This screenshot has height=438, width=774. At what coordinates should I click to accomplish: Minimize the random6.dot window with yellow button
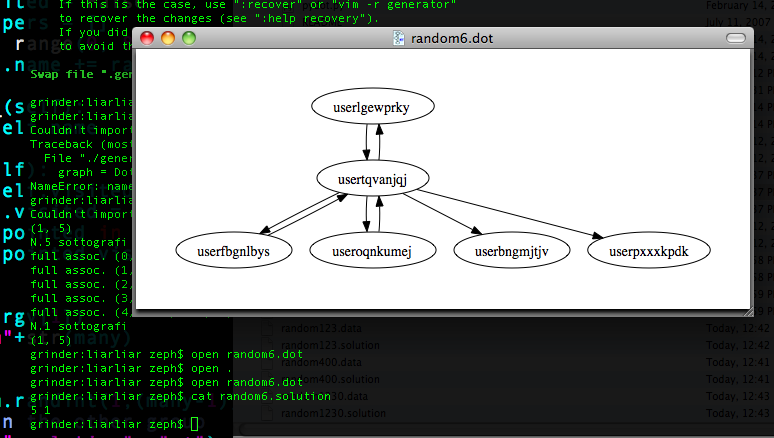pos(167,39)
